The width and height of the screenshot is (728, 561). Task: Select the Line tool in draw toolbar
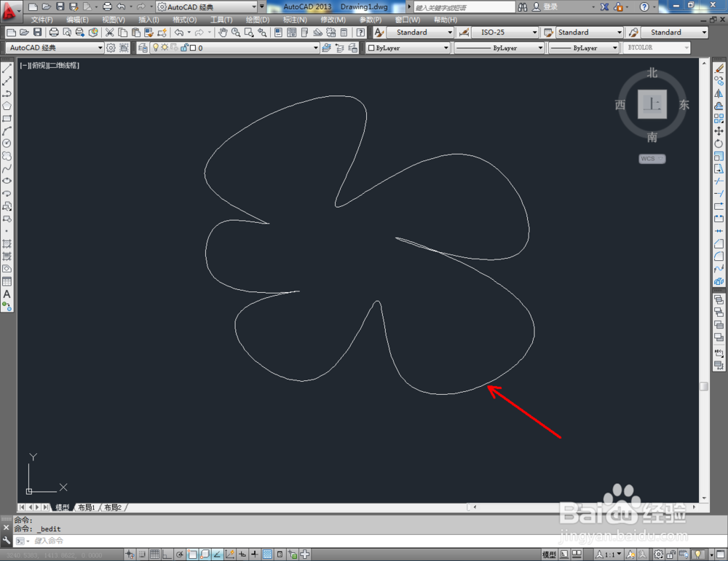pyautogui.click(x=7, y=68)
